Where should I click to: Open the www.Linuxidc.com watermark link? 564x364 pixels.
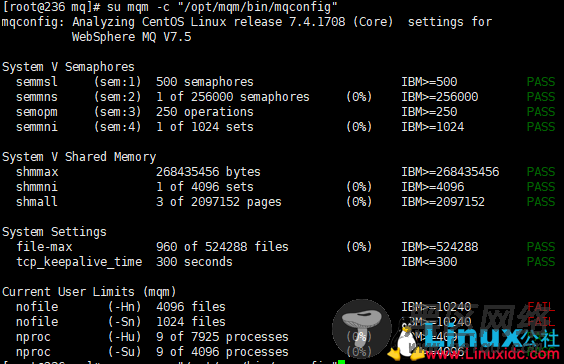tap(492, 354)
